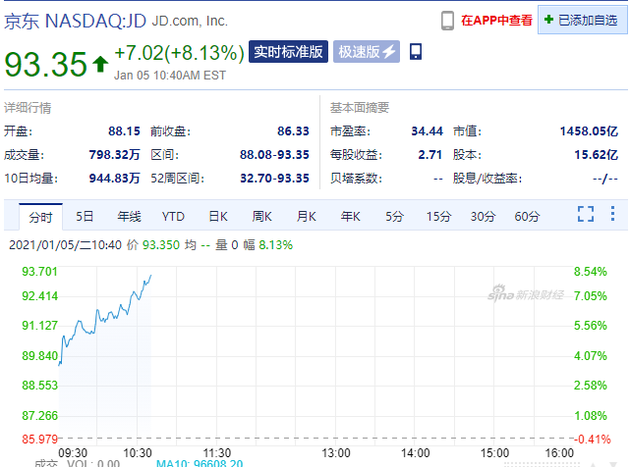
Task: Select the 15分 interval tab
Action: click(x=439, y=217)
